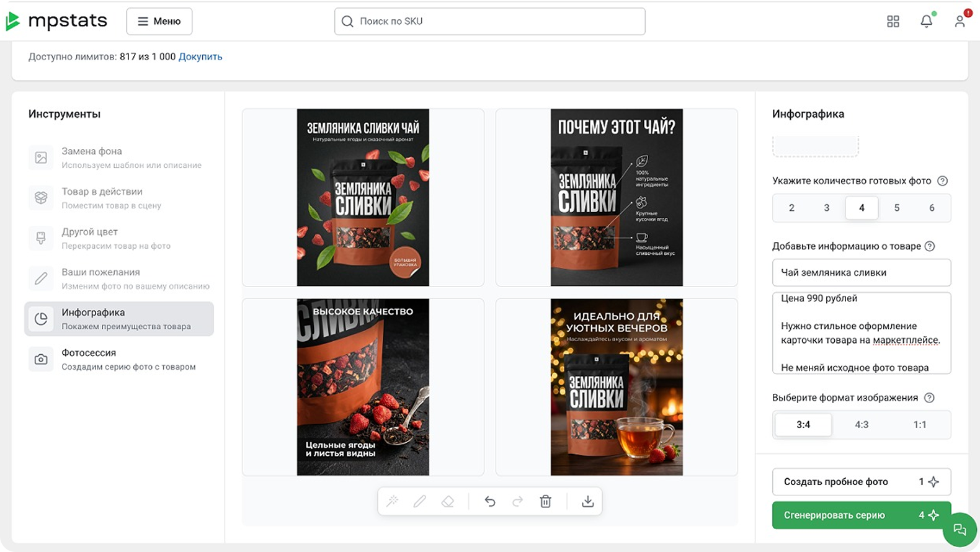The image size is (980, 552).
Task: Open the support chat bubble
Action: click(x=959, y=529)
